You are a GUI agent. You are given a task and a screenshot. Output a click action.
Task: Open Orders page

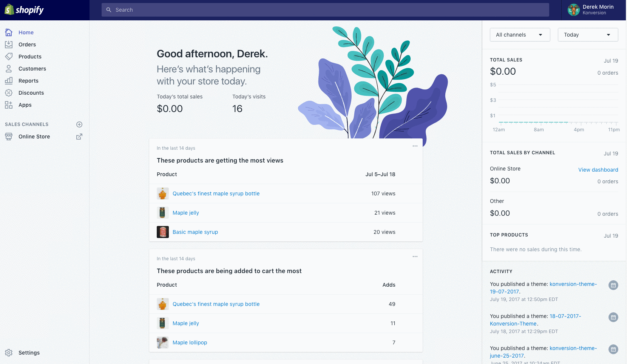click(x=27, y=45)
